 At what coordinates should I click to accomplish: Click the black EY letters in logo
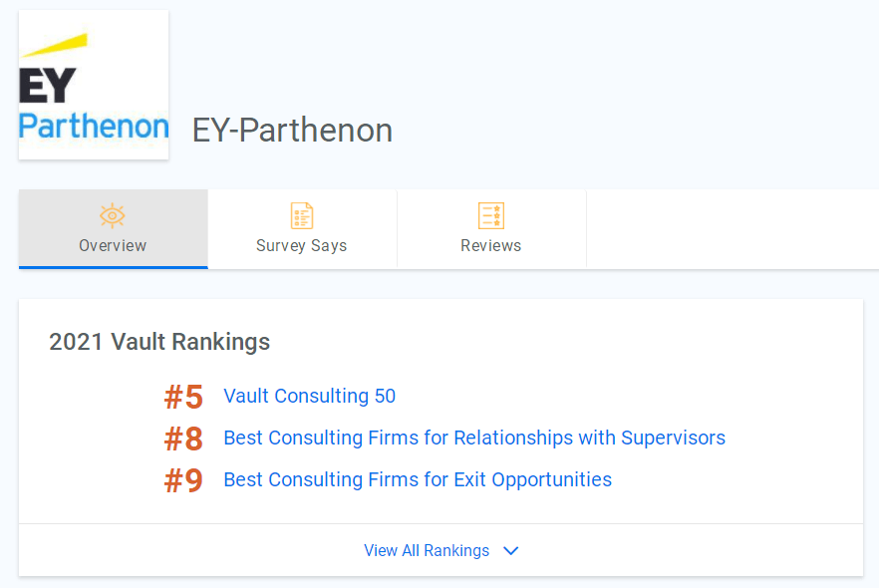47,86
